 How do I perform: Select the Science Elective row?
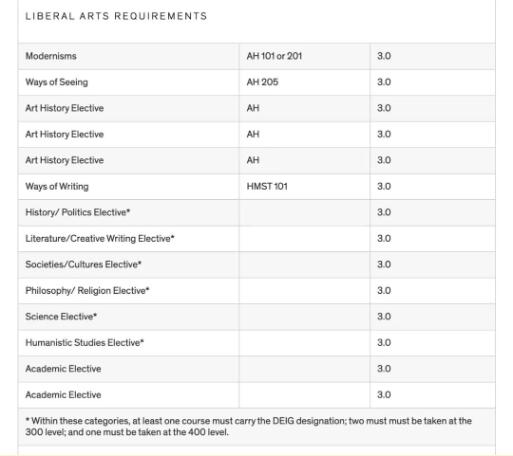tap(257, 317)
